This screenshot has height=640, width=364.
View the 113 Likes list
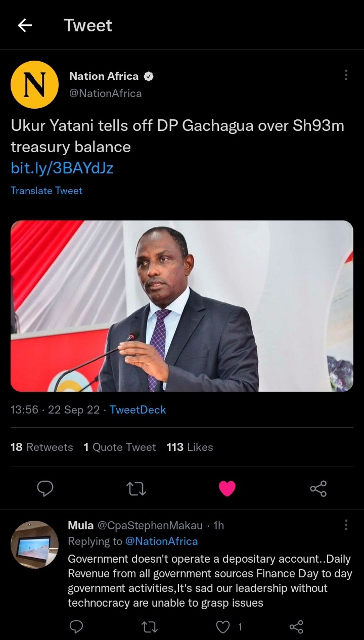point(190,447)
